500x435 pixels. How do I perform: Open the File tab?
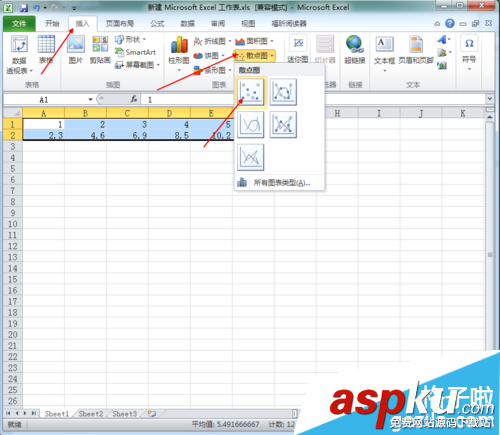click(x=19, y=24)
